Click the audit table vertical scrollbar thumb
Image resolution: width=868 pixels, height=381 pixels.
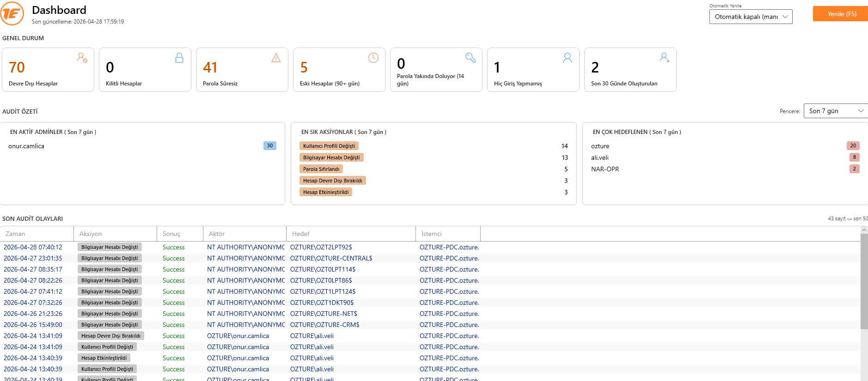tap(864, 281)
